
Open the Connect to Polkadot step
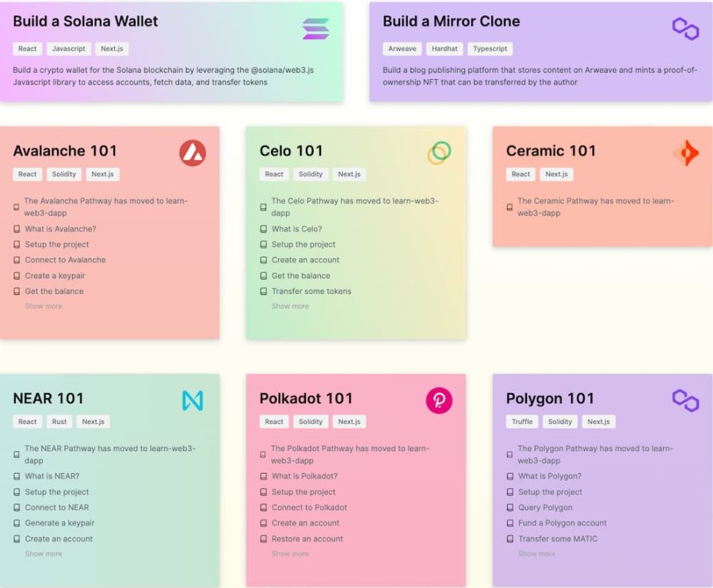click(309, 507)
